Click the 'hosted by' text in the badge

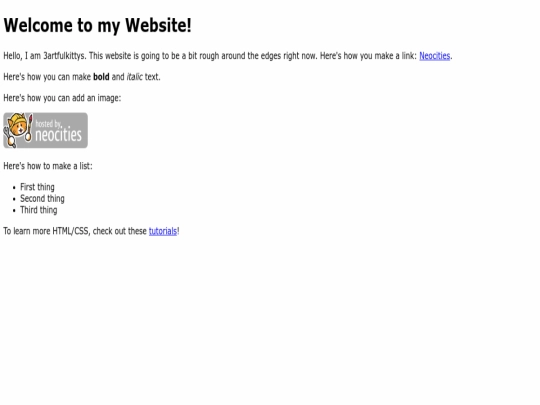49,123
